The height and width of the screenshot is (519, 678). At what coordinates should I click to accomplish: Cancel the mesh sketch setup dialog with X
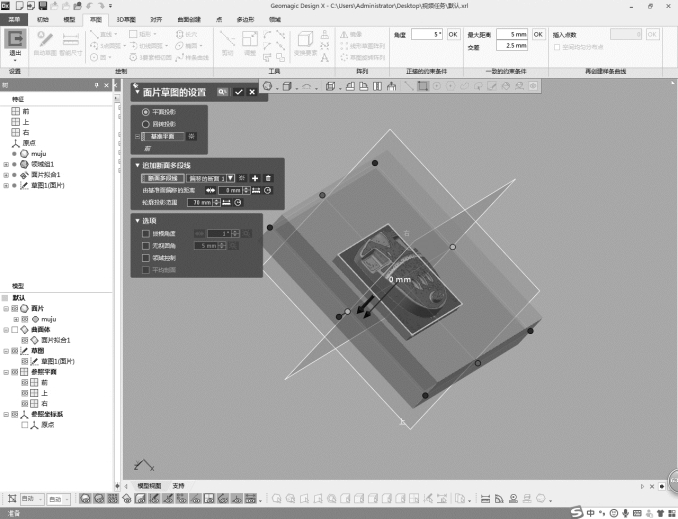252,91
